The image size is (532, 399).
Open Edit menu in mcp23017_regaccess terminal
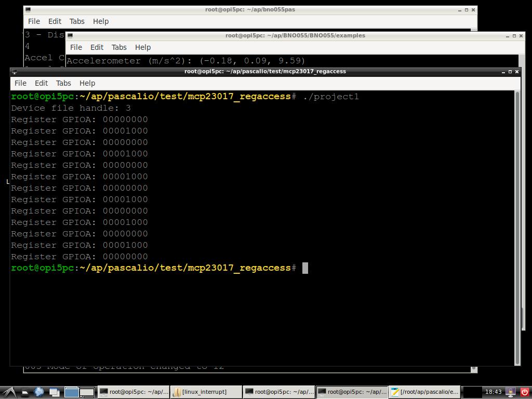coord(41,83)
